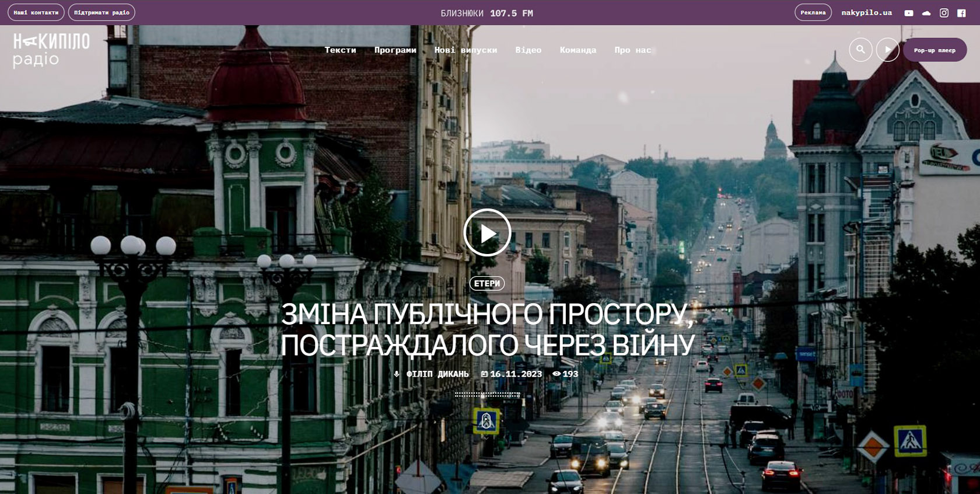Screen dimensions: 980x494
Task: Go to Нові випуски menu item
Action: (466, 50)
